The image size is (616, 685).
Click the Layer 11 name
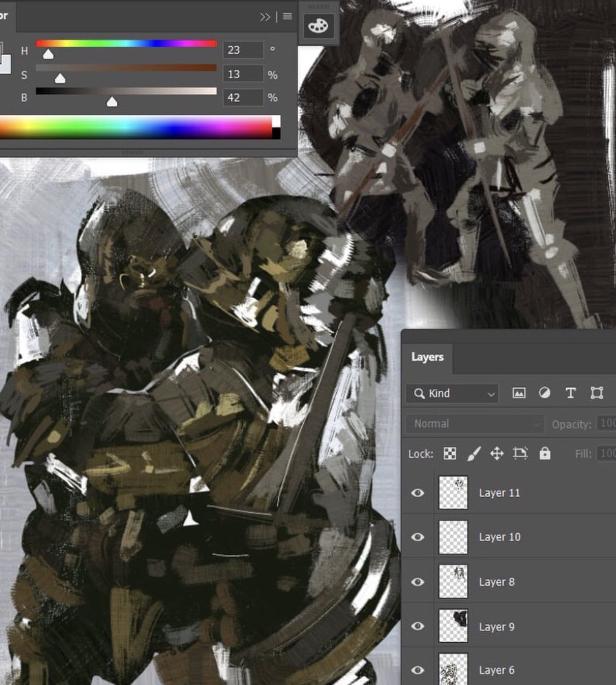point(500,493)
